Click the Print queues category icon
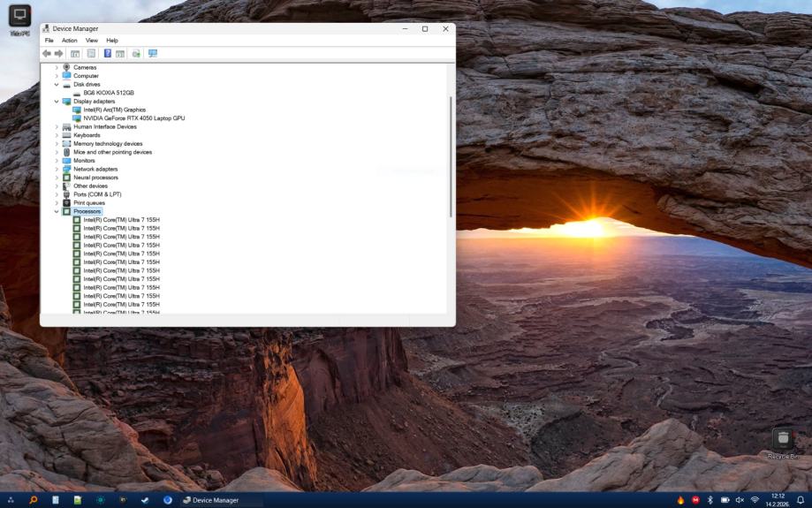This screenshot has height=508, width=812. [66, 203]
